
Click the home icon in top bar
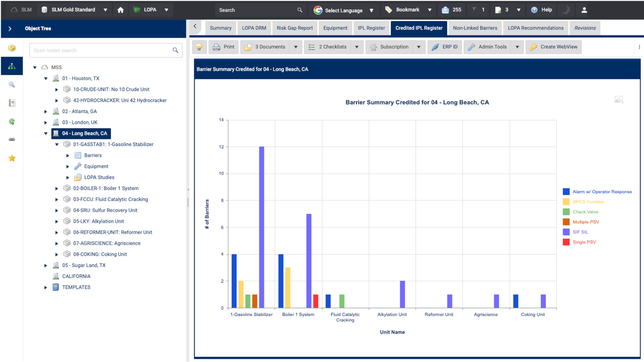(121, 10)
